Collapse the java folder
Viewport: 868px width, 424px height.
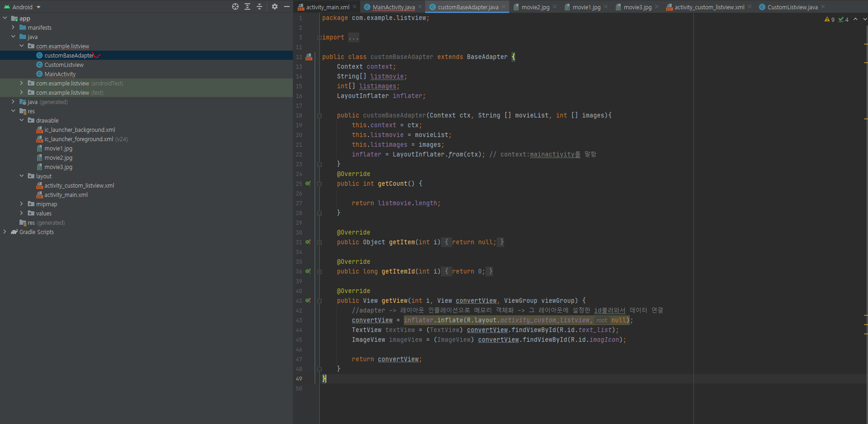click(13, 37)
